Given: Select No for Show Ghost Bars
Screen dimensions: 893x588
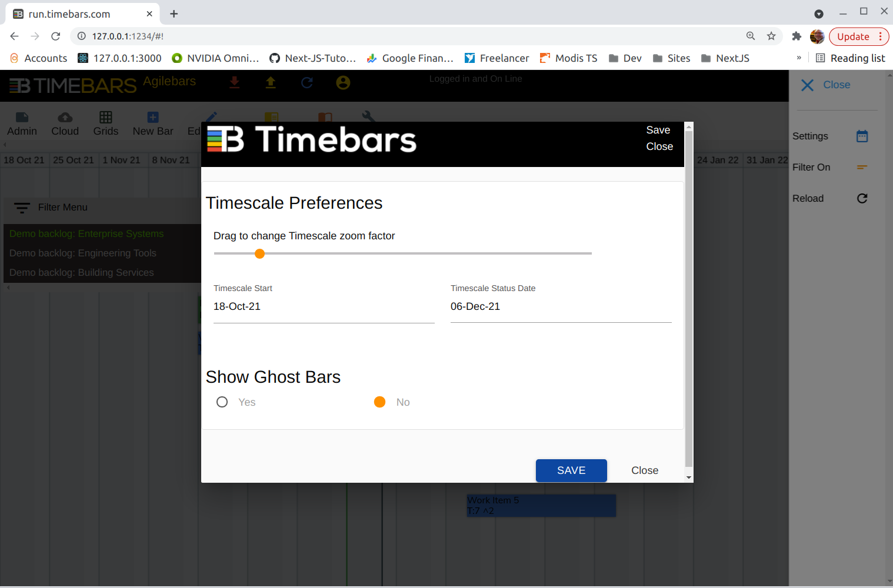Looking at the screenshot, I should coord(380,402).
